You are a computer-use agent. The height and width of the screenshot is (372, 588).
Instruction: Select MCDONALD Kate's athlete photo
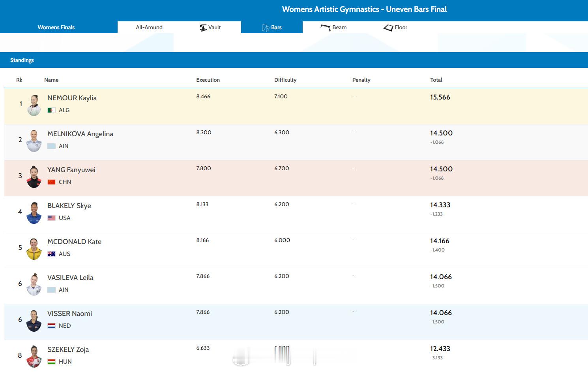click(x=34, y=248)
